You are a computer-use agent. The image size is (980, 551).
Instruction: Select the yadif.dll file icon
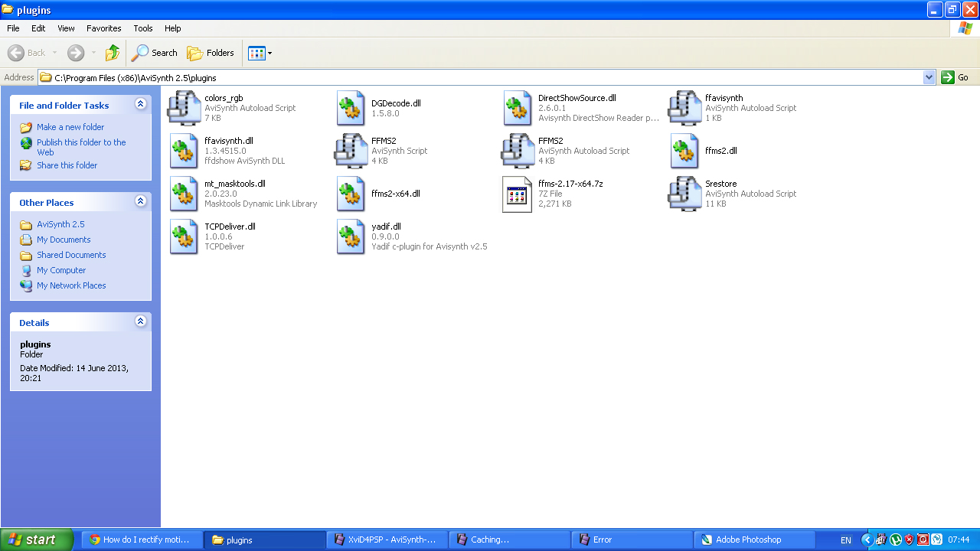(351, 236)
